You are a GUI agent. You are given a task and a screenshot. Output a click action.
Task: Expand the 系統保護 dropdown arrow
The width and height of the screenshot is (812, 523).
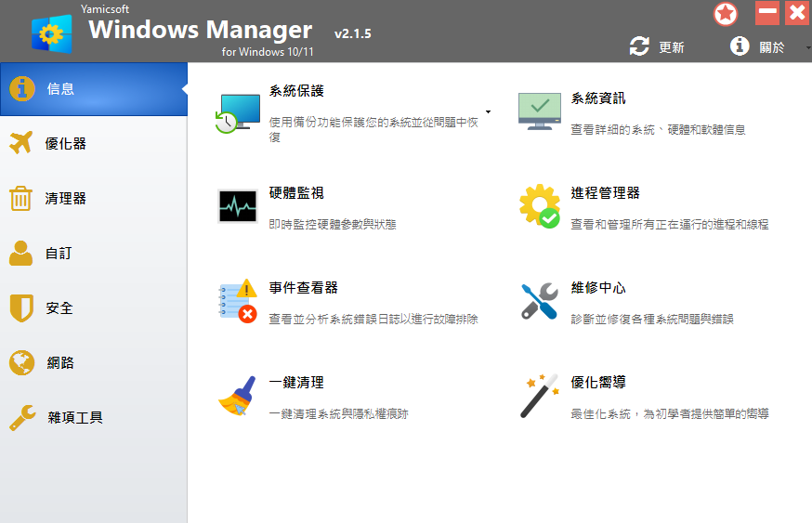[x=488, y=111]
